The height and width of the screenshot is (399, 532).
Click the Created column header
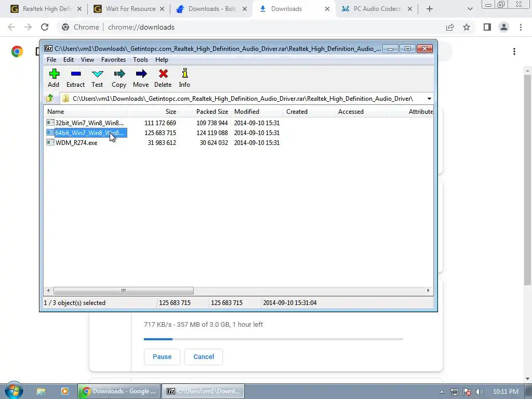[x=309, y=112]
